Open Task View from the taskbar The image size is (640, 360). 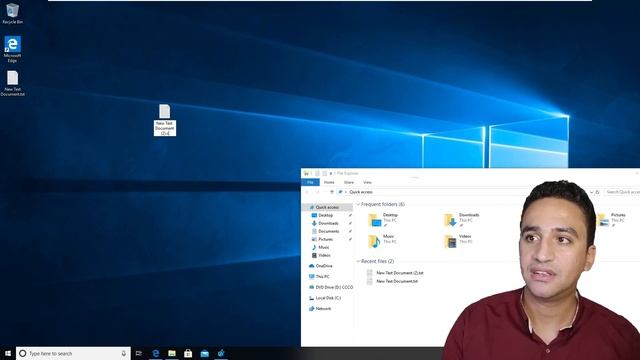(x=139, y=353)
